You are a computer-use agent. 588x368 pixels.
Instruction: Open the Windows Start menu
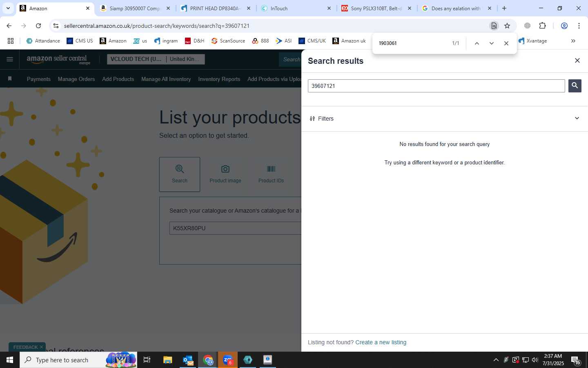tap(10, 360)
